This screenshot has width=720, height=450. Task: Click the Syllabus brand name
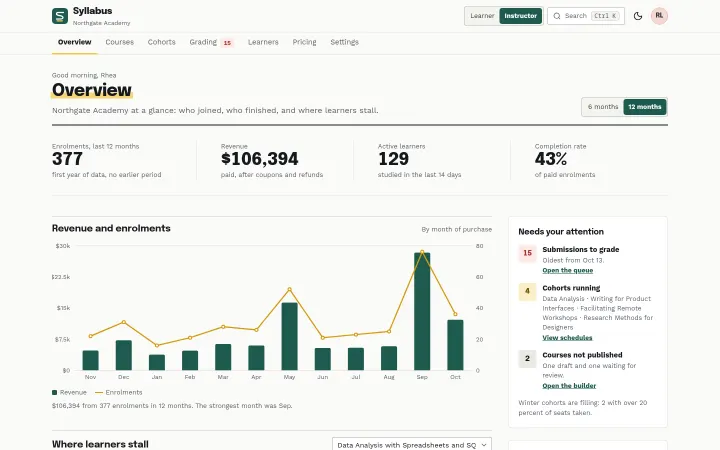[x=92, y=11]
